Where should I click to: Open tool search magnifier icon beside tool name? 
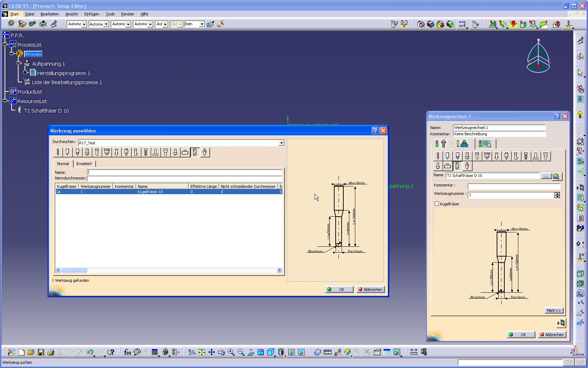point(556,176)
